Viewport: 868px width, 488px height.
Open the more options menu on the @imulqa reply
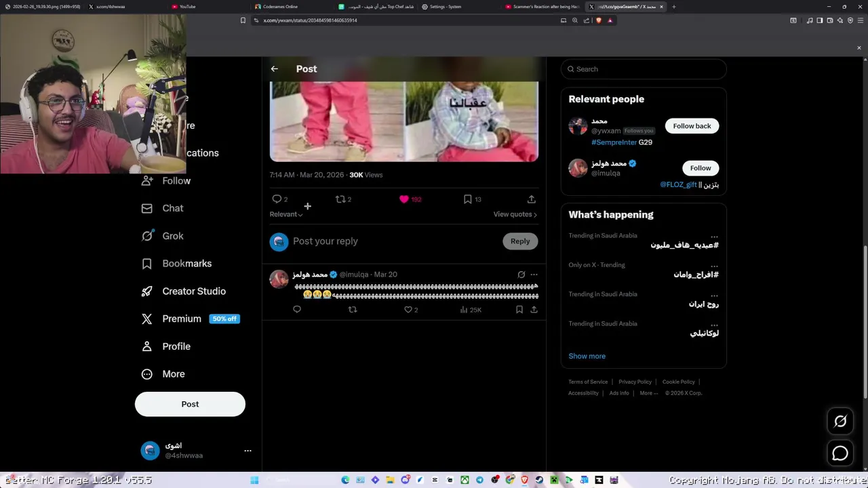coord(534,274)
